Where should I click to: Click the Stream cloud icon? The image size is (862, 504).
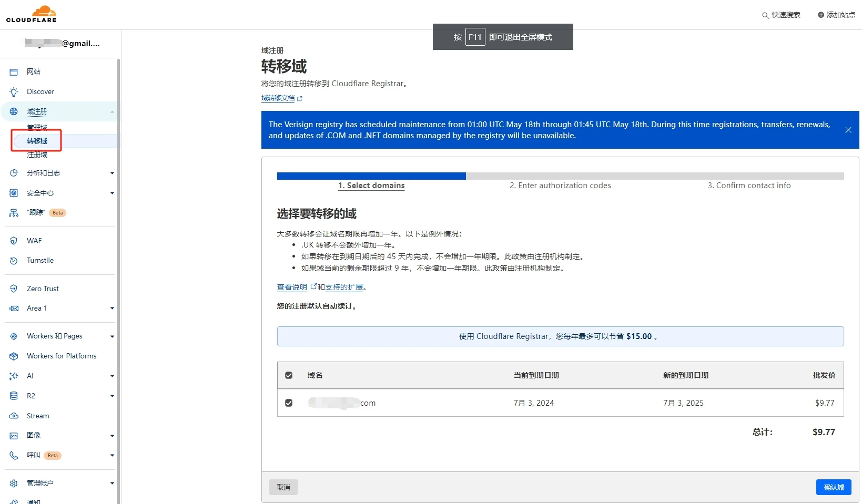click(x=14, y=416)
